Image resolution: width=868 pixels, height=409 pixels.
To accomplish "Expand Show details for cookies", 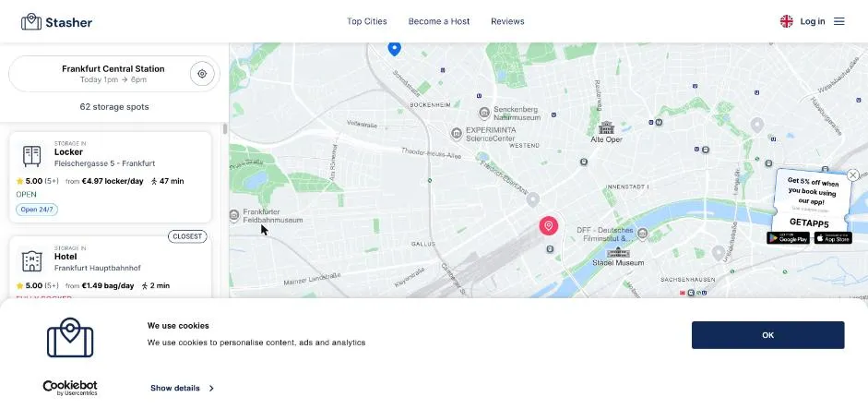I will 182,388.
